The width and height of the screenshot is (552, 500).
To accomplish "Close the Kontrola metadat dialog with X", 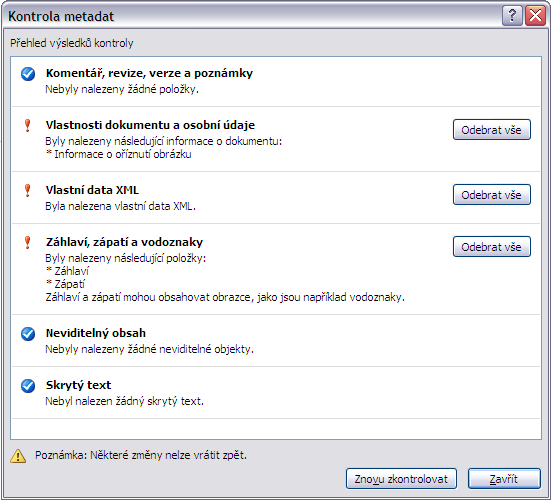I will tap(535, 16).
